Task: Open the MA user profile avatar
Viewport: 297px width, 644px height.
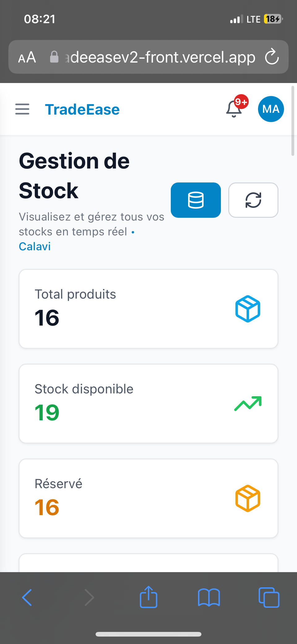Action: point(271,109)
